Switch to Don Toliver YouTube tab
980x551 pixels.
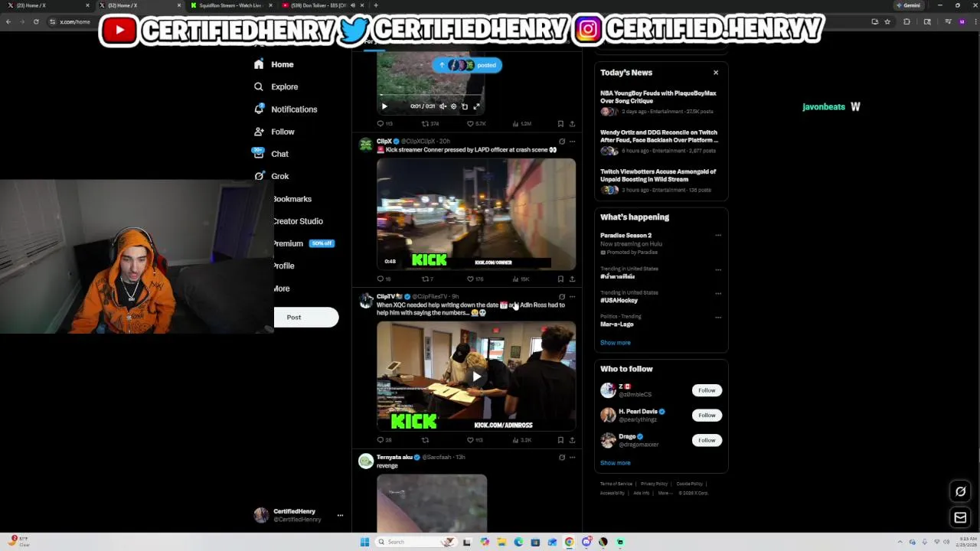point(322,5)
